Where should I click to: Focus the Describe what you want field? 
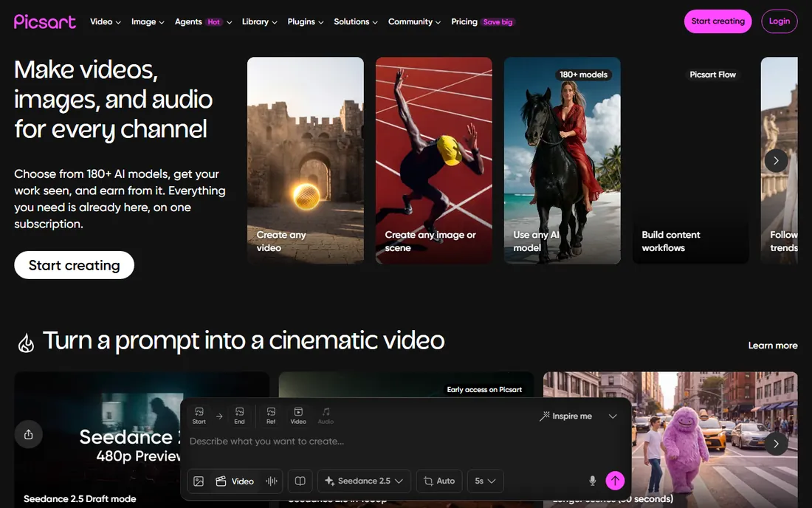pyautogui.click(x=404, y=442)
